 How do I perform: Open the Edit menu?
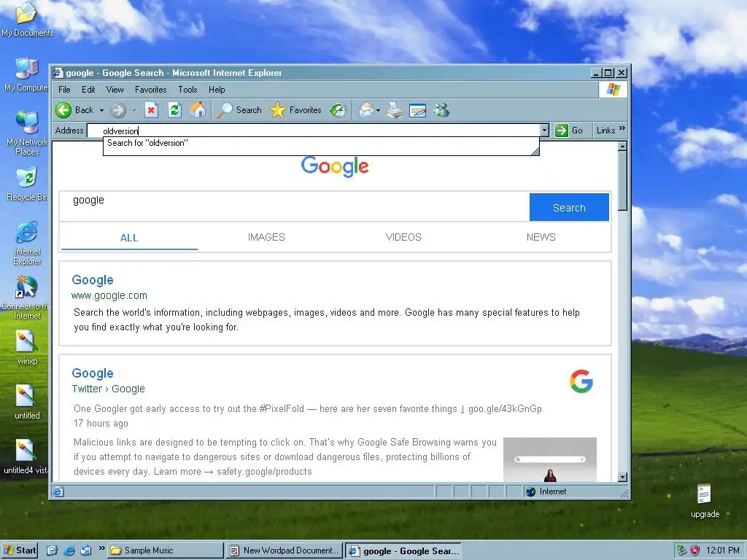pyautogui.click(x=88, y=90)
